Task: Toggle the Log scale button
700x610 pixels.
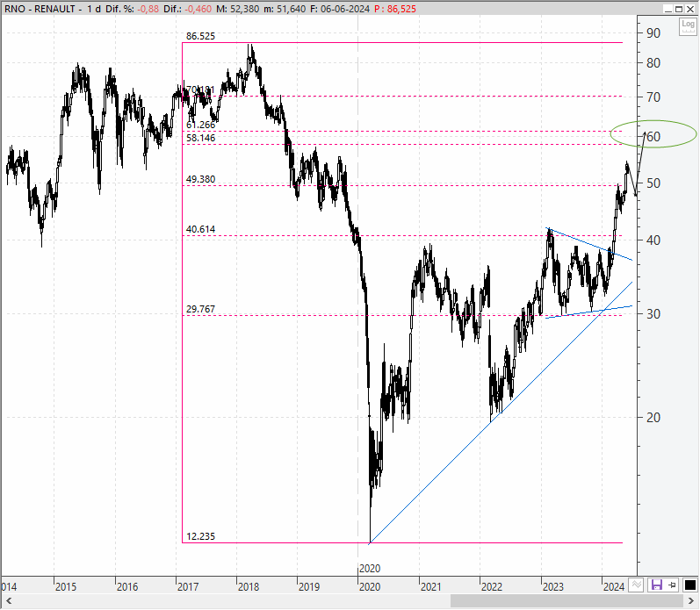Action: pyautogui.click(x=688, y=26)
